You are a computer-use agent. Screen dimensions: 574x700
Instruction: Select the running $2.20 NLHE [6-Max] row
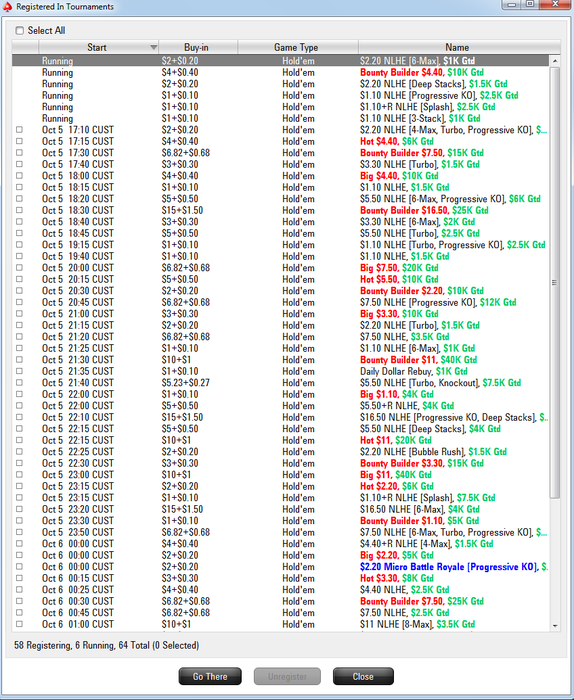280,61
